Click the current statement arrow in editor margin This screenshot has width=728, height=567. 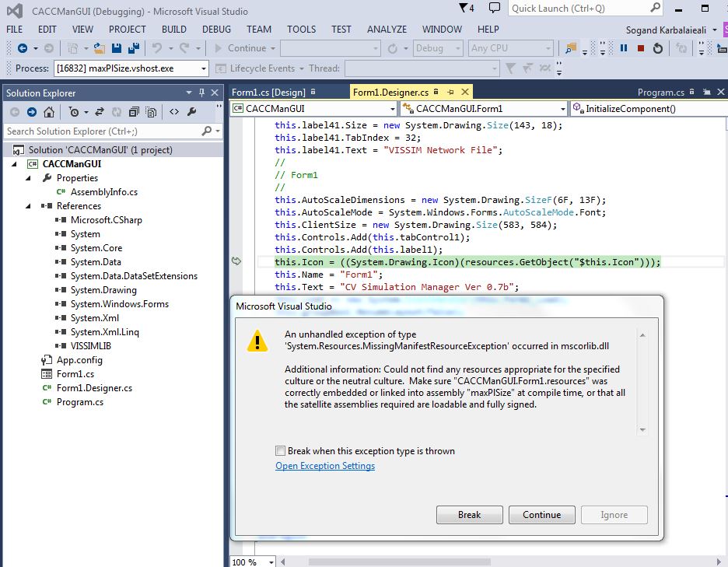236,261
